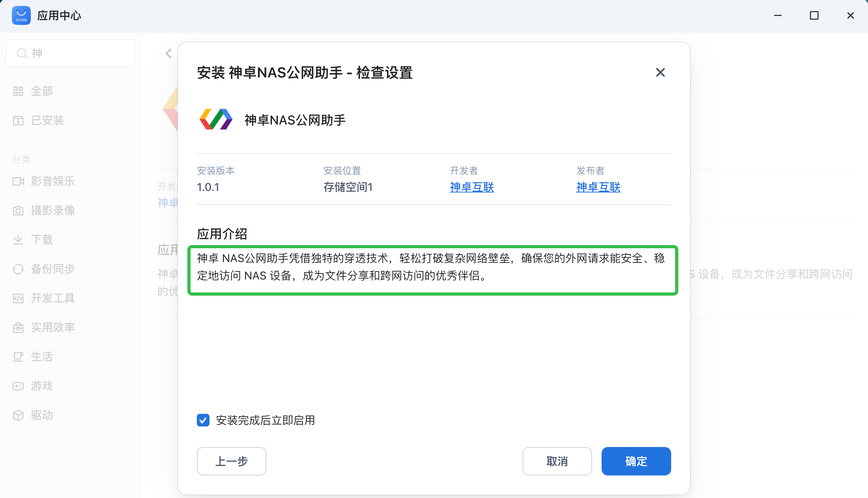Open the 全部 category
This screenshot has height=498, width=868.
tap(42, 91)
